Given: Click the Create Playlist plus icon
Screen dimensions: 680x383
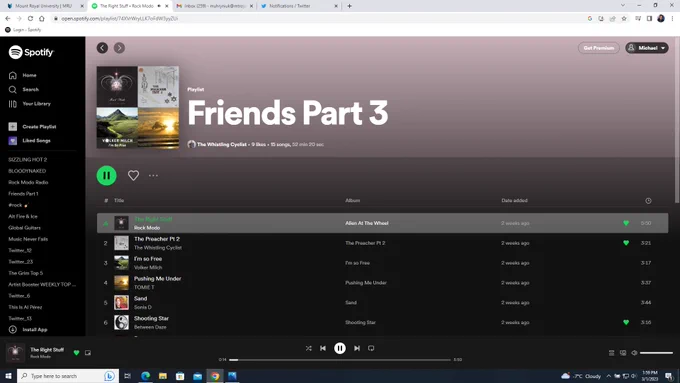Looking at the screenshot, I should coord(13,127).
